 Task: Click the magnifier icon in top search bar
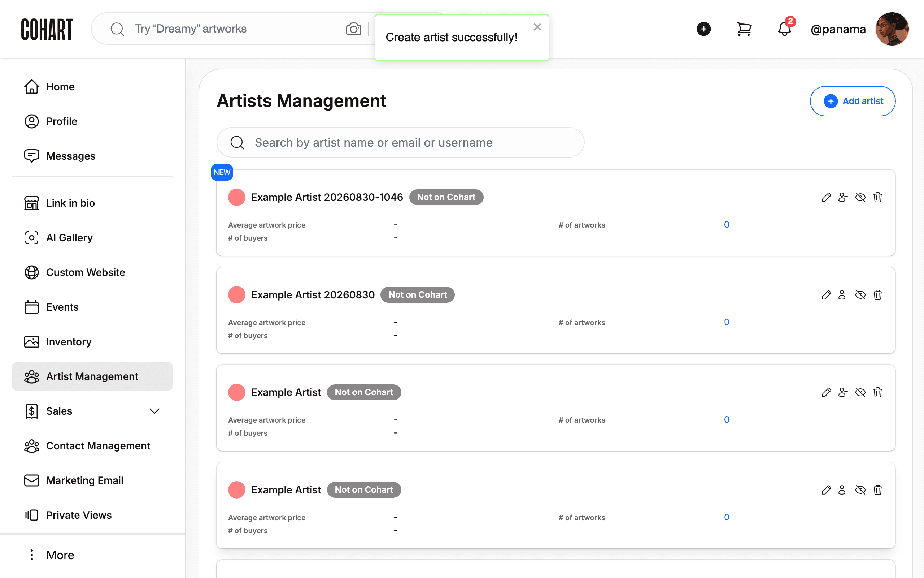coord(117,29)
